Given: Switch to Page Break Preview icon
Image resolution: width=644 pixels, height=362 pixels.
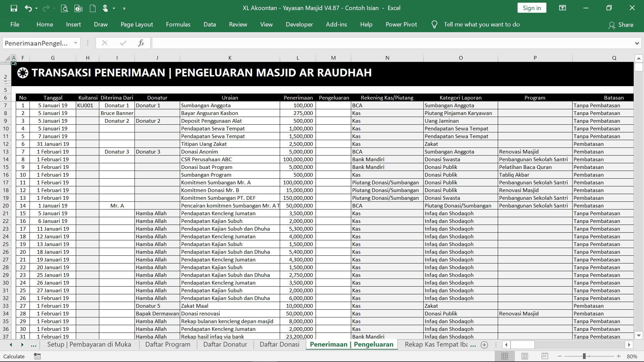Looking at the screenshot, I should coord(545,356).
